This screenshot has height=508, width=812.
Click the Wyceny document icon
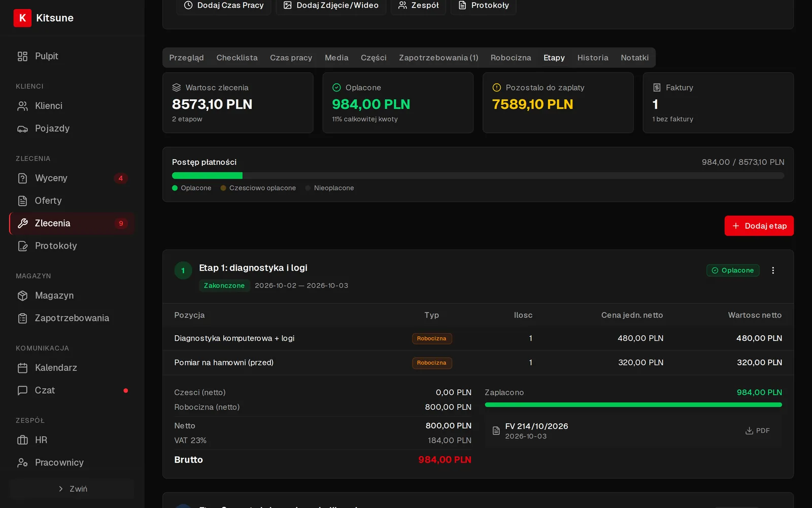22,178
